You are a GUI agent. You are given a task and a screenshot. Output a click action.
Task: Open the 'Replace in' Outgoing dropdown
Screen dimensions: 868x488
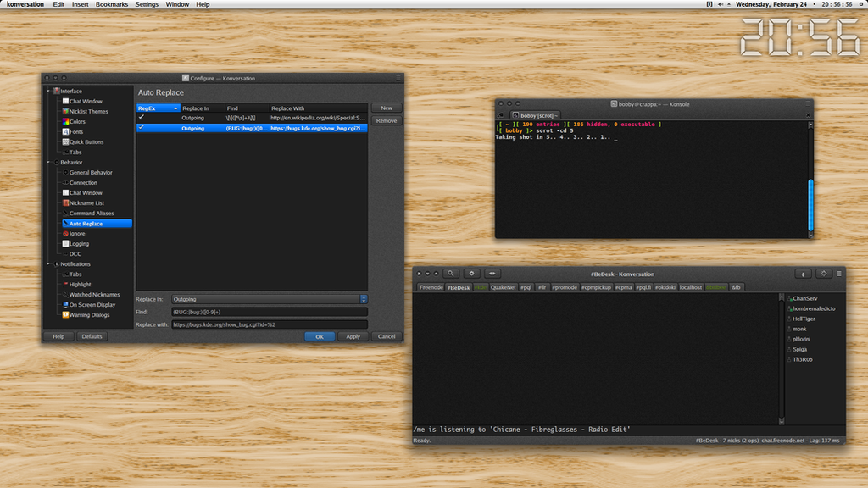[269, 299]
